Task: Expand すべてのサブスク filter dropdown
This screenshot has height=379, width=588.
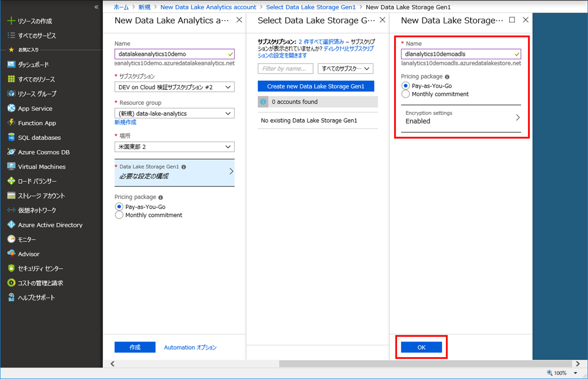Action: [x=345, y=68]
